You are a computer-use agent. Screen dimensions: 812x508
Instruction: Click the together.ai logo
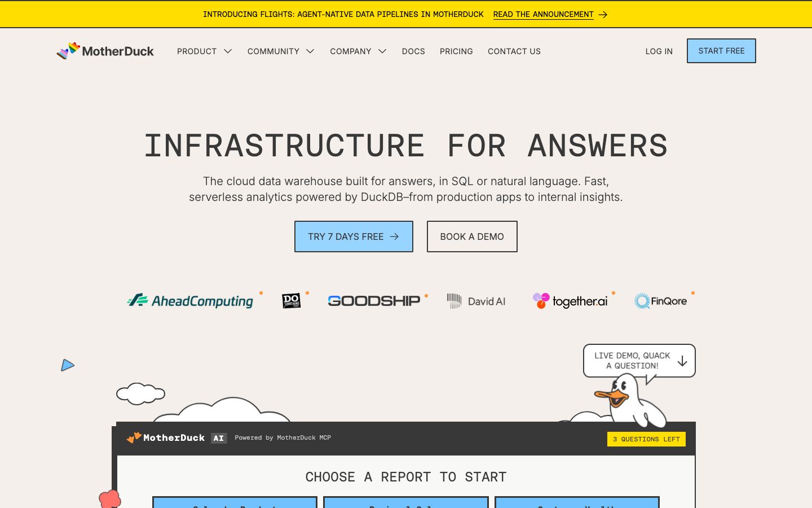click(570, 301)
